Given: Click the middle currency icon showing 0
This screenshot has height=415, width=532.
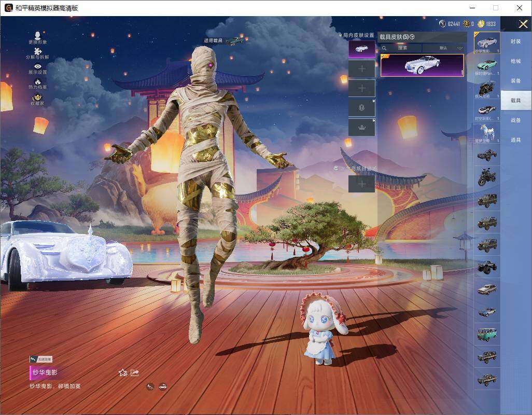Looking at the screenshot, I should (x=466, y=23).
